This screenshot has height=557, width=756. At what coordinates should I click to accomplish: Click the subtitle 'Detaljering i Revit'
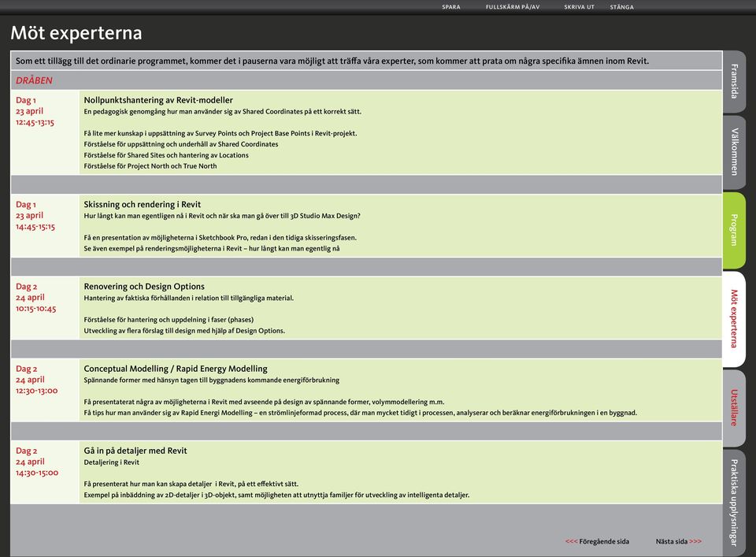(x=111, y=462)
